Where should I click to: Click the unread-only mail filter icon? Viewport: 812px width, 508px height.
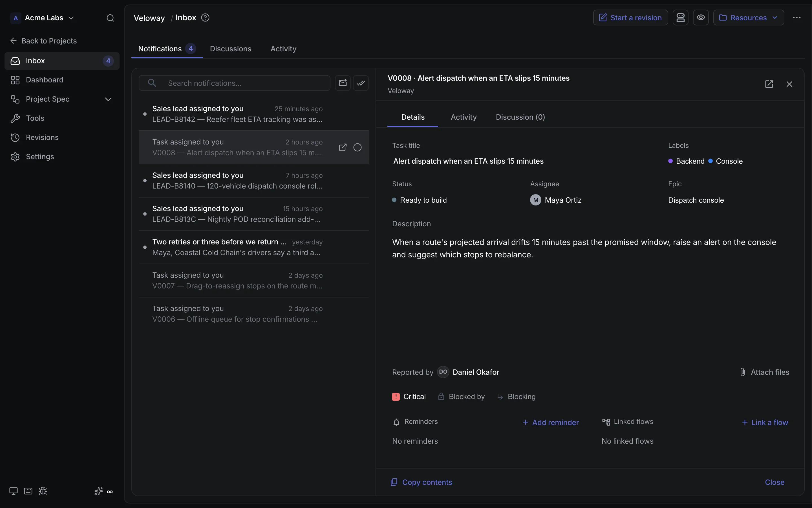[343, 83]
